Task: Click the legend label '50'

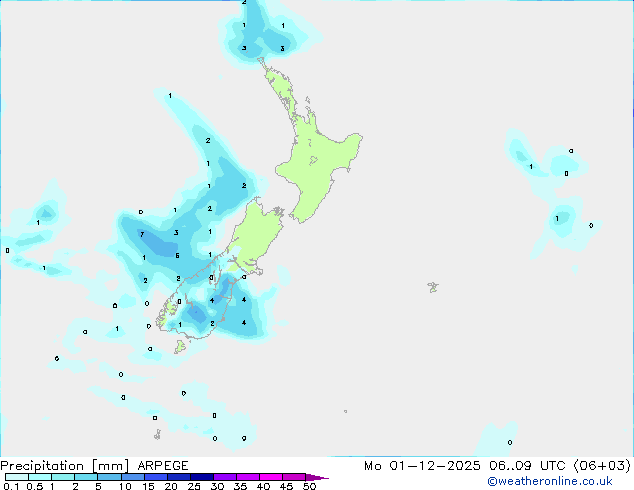Action: pyautogui.click(x=309, y=486)
